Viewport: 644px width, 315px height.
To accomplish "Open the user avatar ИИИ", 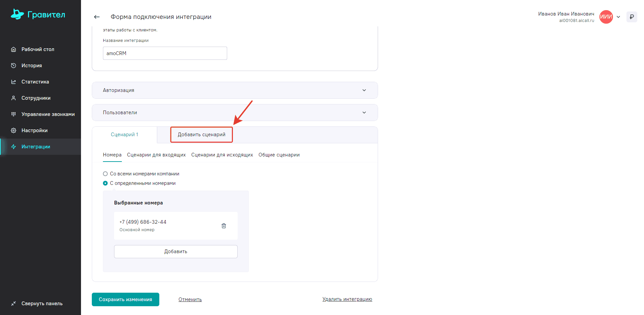I will tap(606, 17).
